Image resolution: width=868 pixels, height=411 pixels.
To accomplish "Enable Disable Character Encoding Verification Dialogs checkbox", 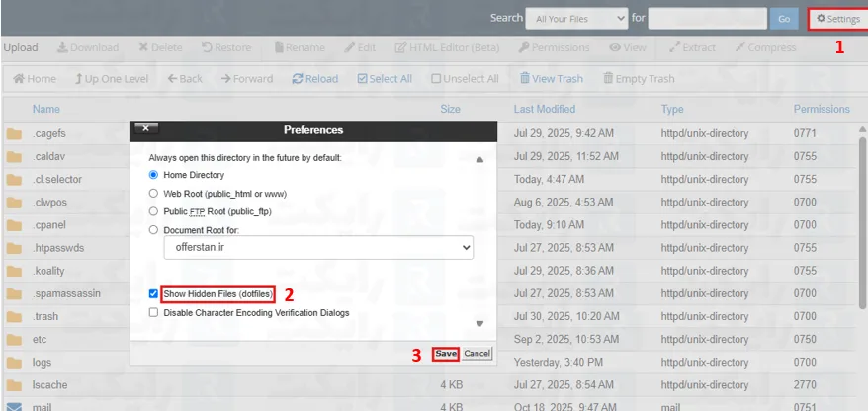I will (x=153, y=312).
